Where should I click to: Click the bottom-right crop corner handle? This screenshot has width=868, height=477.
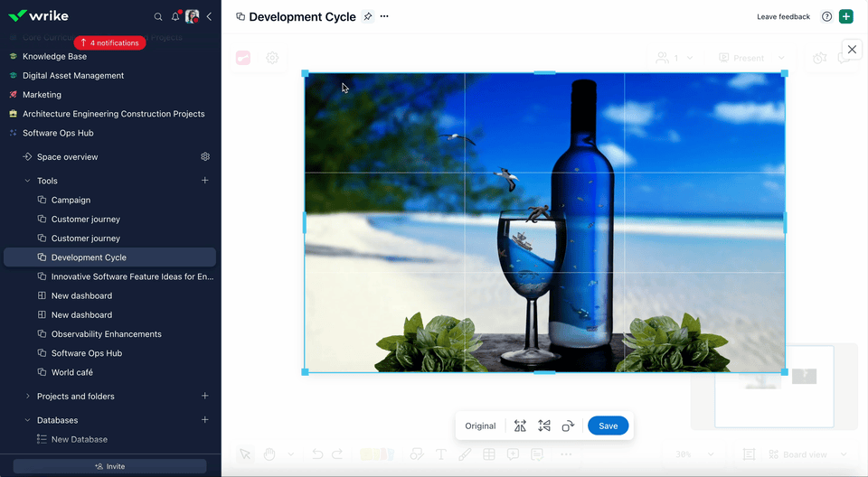[x=785, y=372]
